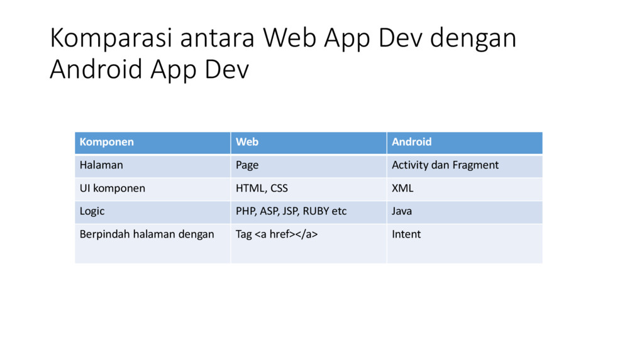Viewport: 644px width, 362px height.
Task: Select the 'Android' header cell
Action: click(x=465, y=143)
